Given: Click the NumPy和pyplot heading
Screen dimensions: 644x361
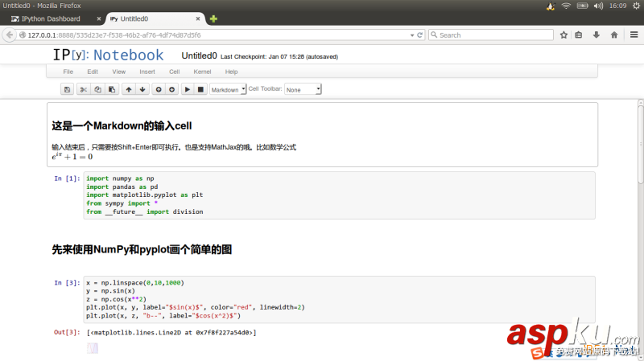Looking at the screenshot, I should click(x=142, y=249).
